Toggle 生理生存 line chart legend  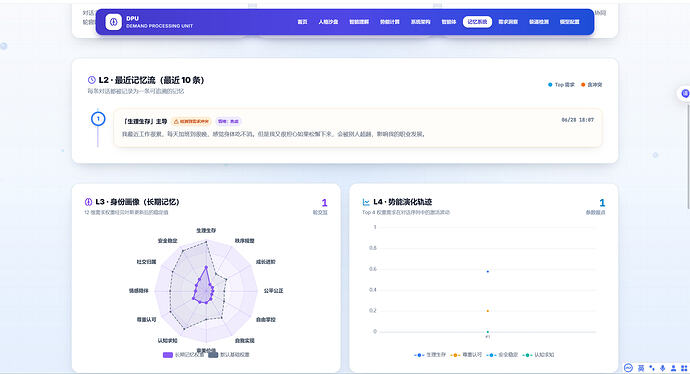coord(430,355)
